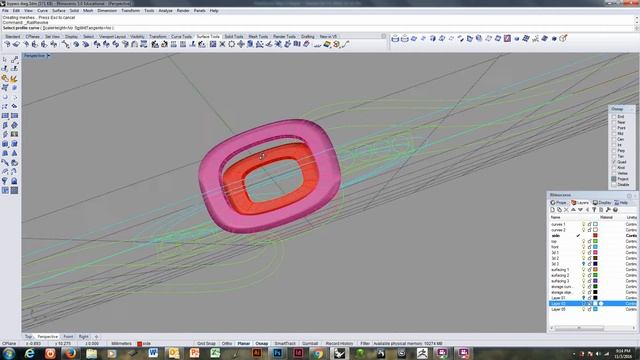Click the lock icon on the surfacing 2 layer

click(x=589, y=276)
